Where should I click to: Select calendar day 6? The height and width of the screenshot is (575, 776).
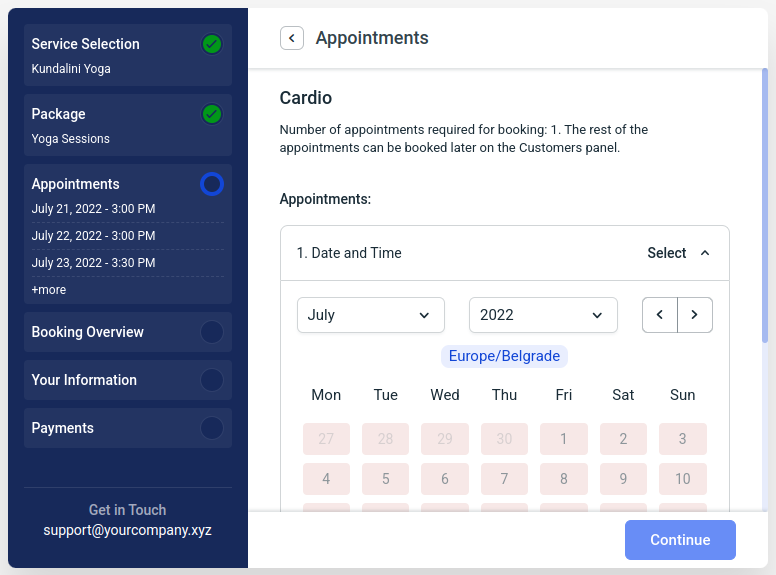[x=445, y=479]
